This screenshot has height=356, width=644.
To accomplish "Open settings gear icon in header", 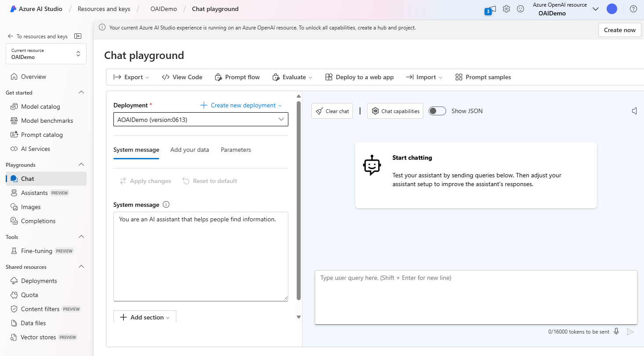I will coord(506,9).
